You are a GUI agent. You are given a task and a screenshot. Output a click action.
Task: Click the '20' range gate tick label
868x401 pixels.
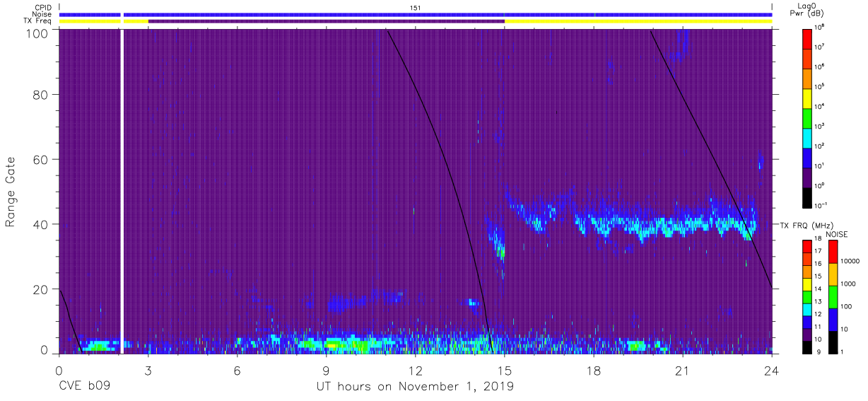(x=40, y=289)
